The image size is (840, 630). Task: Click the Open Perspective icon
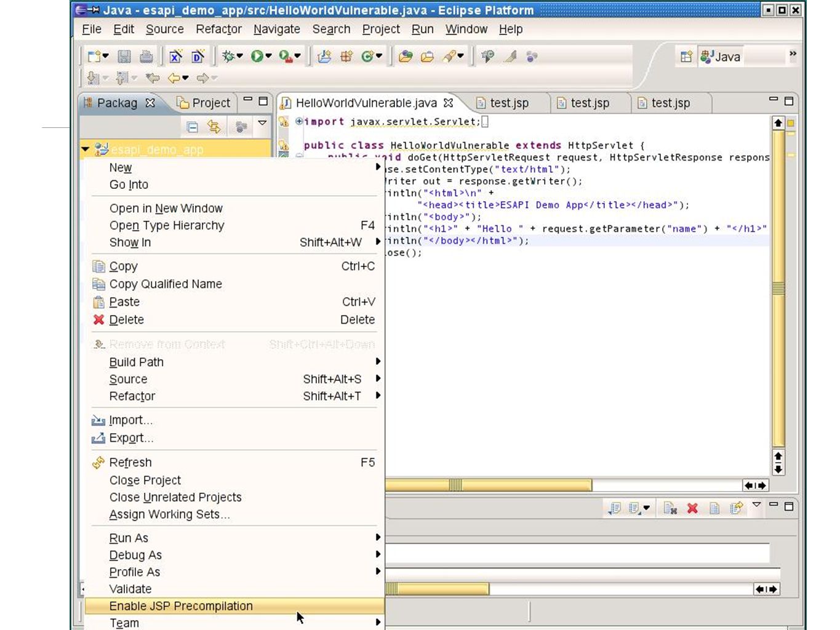point(686,57)
